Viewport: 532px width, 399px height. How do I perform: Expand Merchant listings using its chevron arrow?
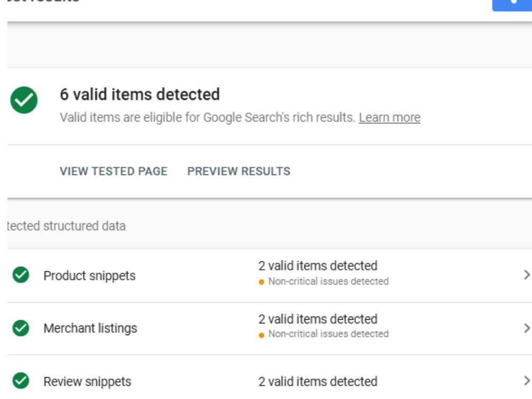click(x=526, y=328)
